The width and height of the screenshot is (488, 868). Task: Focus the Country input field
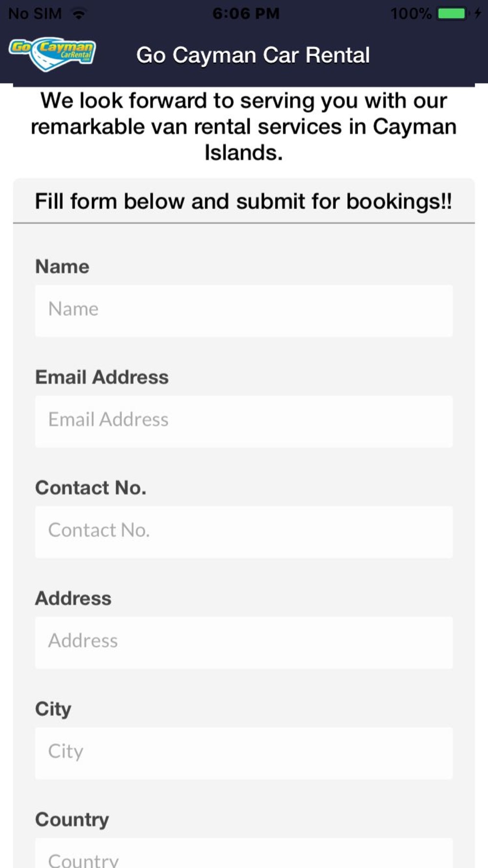click(x=244, y=853)
